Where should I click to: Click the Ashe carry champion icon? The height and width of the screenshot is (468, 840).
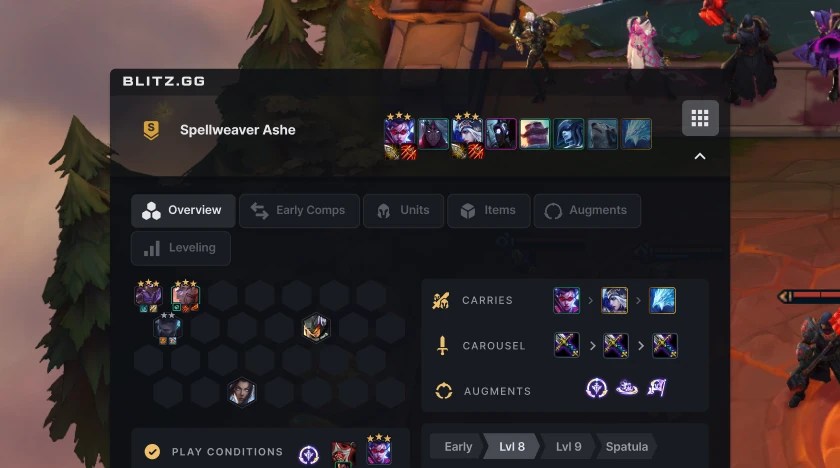tap(614, 300)
